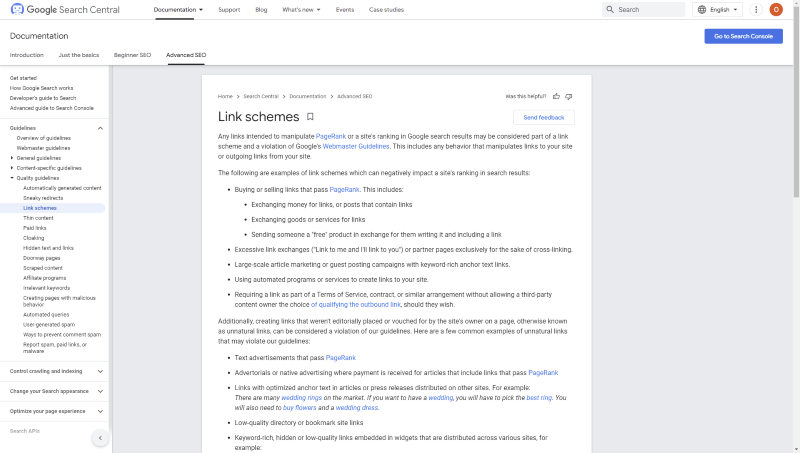Expand General guidelines tree item
The width and height of the screenshot is (800, 453).
tap(12, 158)
